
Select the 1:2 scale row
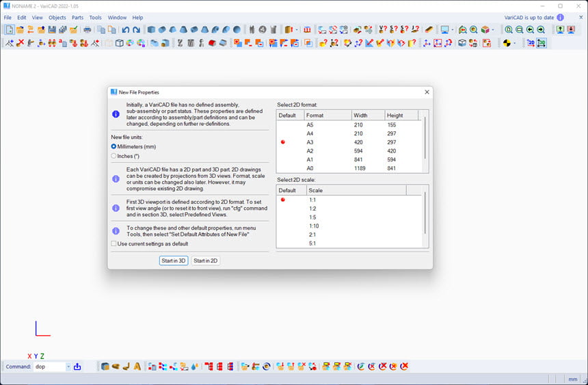tap(349, 209)
